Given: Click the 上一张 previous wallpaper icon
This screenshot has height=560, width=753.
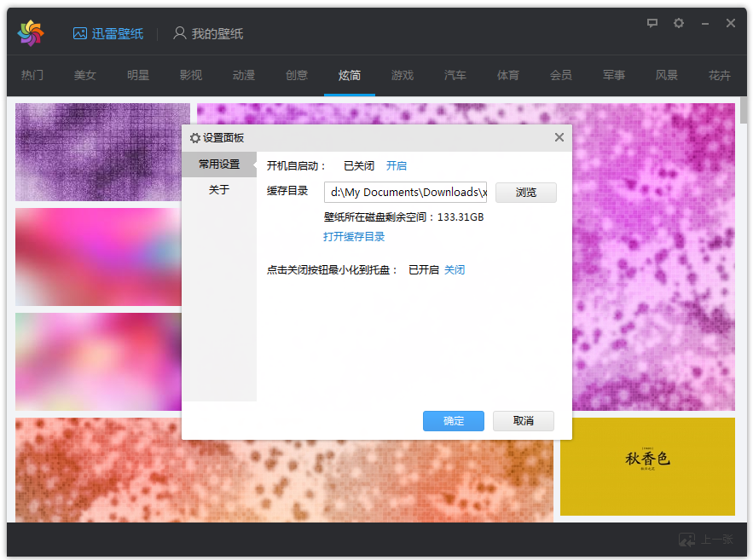Looking at the screenshot, I should tap(687, 540).
